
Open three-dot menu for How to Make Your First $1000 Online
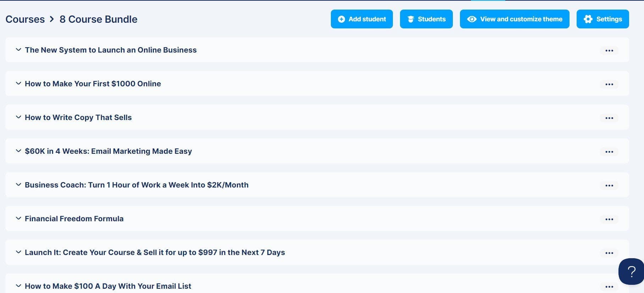(609, 84)
